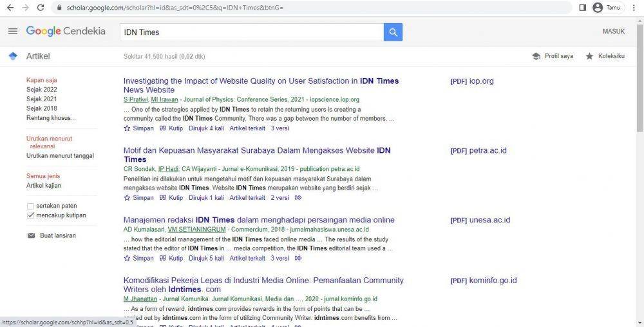Select Semua jenis filter
The image size is (644, 327).
43,176
